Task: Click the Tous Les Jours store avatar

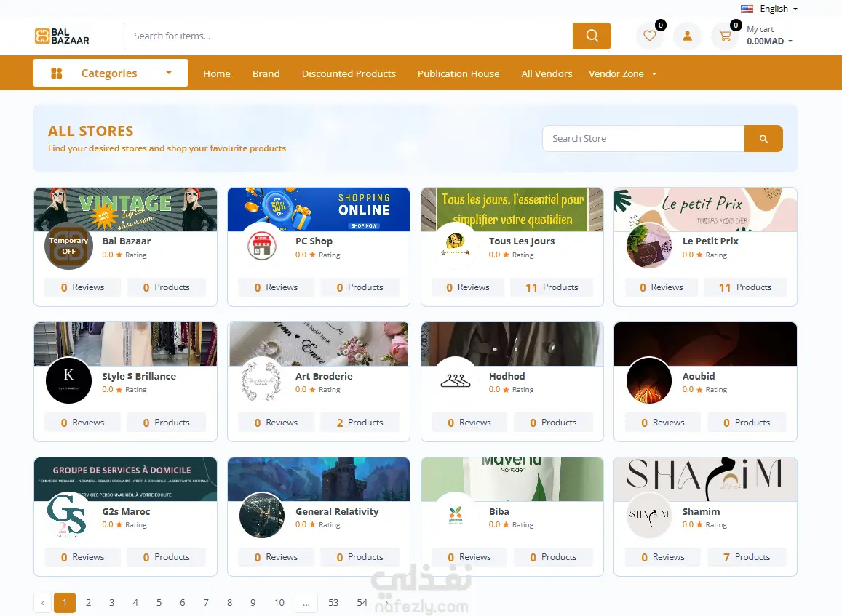Action: coord(456,246)
